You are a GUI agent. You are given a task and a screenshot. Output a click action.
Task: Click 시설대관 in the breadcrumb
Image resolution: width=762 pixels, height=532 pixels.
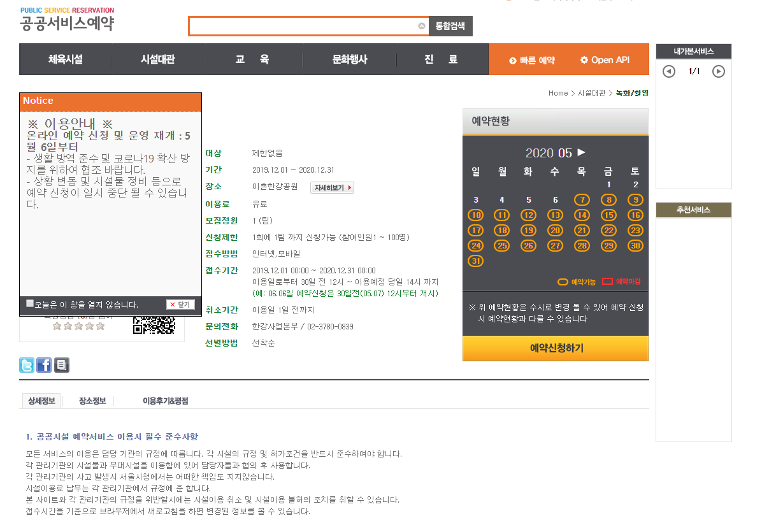[592, 93]
